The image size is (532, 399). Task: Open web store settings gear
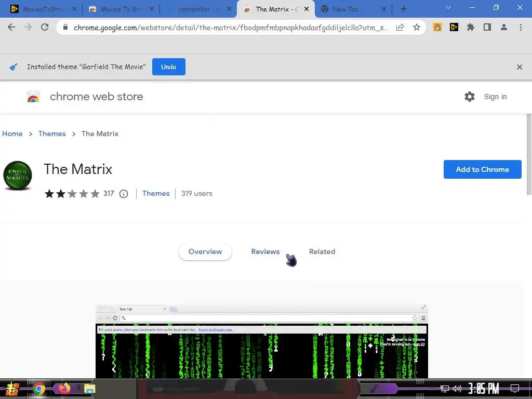[x=470, y=97]
